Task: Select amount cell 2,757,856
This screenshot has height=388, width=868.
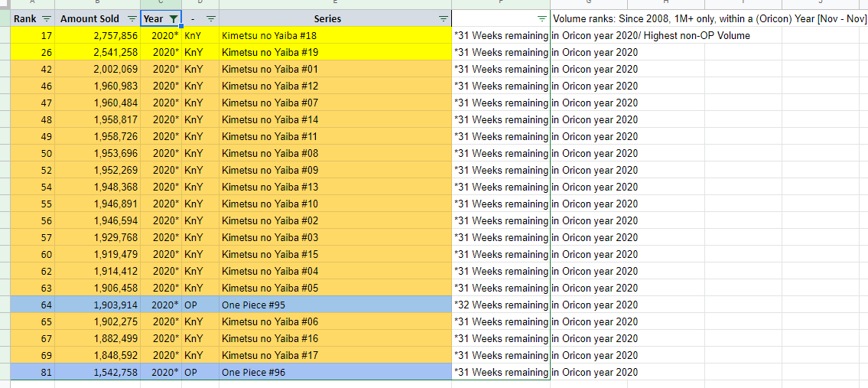Action: 97,36
